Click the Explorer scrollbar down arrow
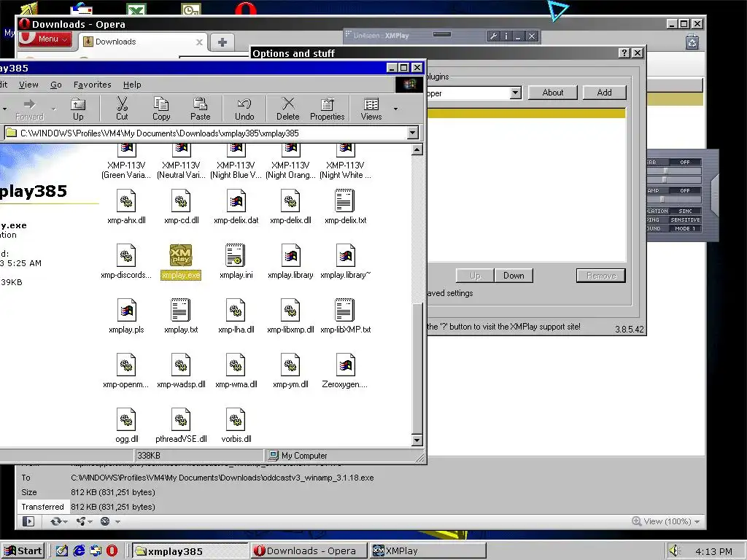Image resolution: width=747 pixels, height=560 pixels. [x=417, y=440]
